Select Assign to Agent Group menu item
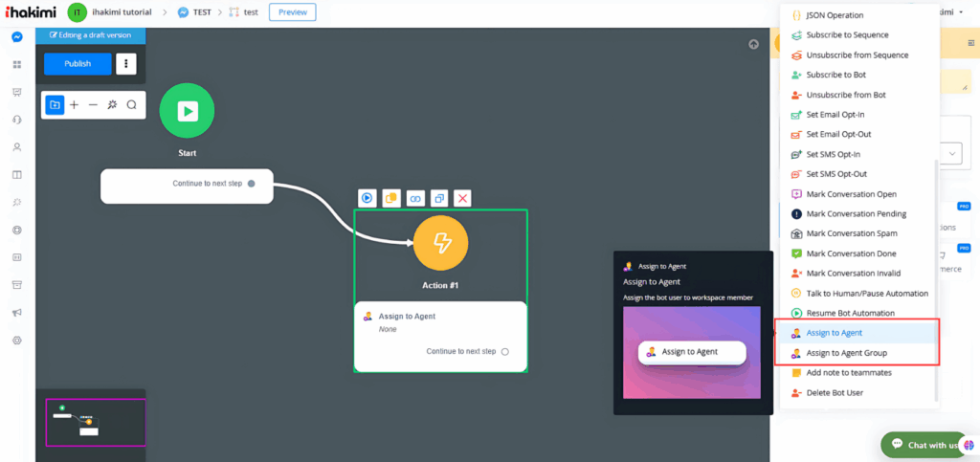 846,353
